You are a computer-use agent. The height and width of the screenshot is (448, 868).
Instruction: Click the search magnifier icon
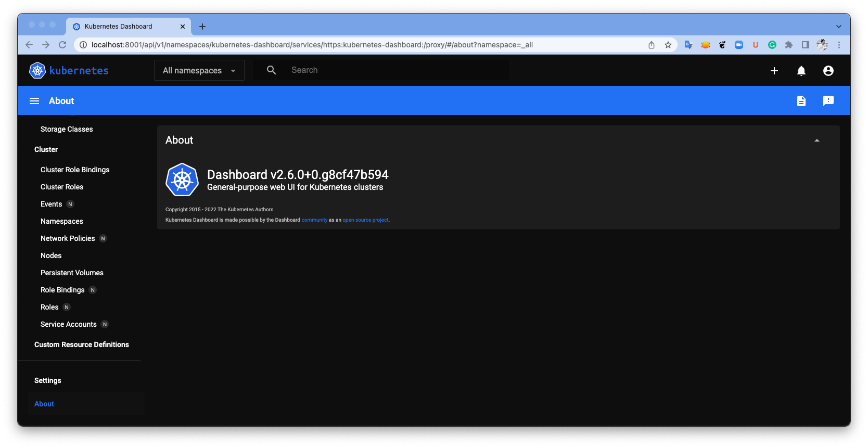coord(271,70)
